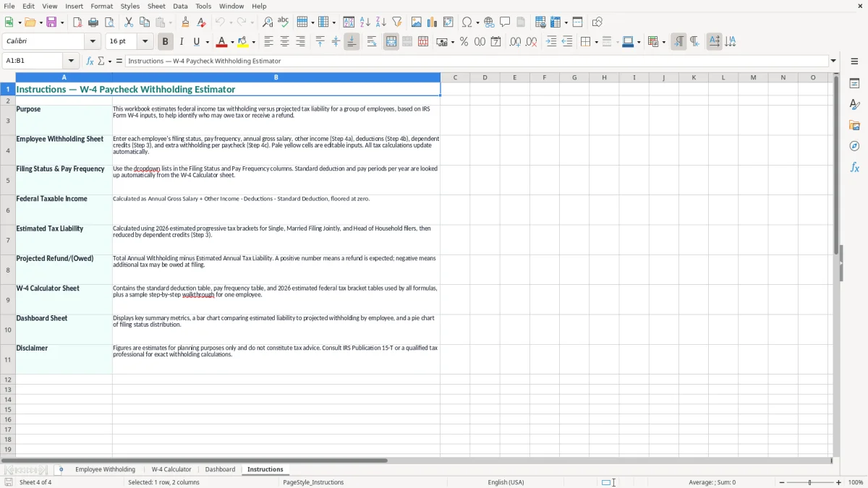Toggle Wrap Text
The height and width of the screenshot is (488, 868).
coord(372,42)
